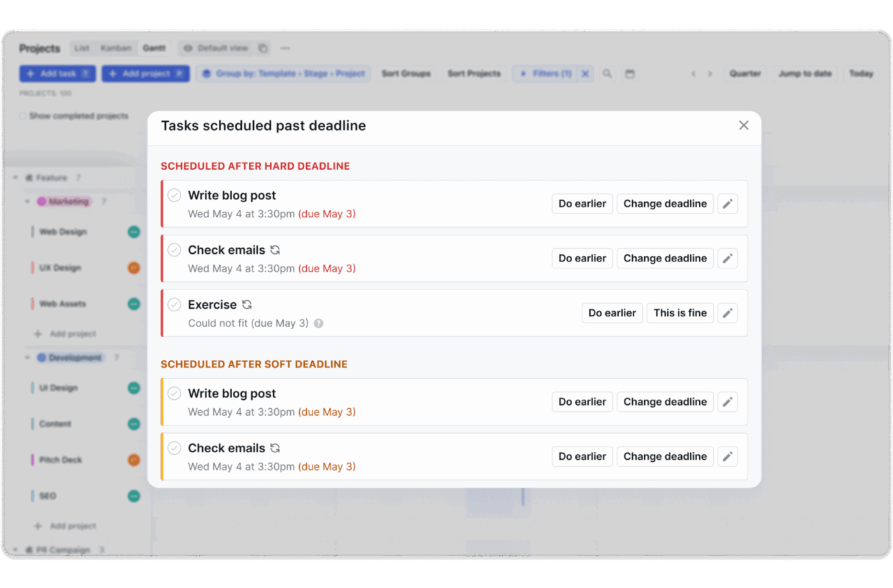
Task: Click the search magnifier icon in the toolbar
Action: pos(607,74)
